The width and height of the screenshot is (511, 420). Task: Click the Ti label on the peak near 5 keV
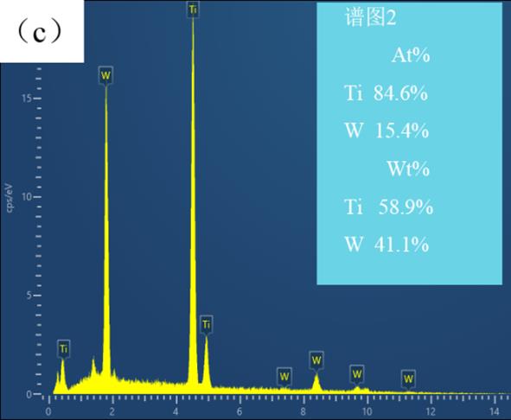point(207,325)
